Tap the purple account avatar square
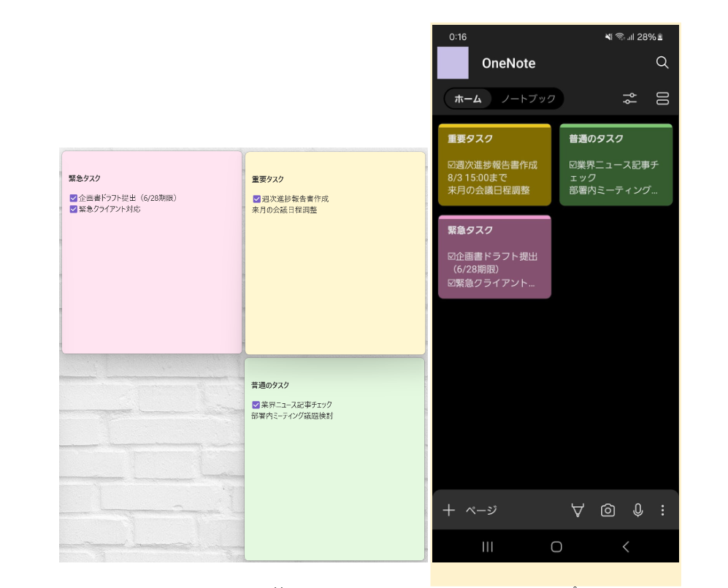Viewport: 728px width, 588px height. [x=453, y=63]
